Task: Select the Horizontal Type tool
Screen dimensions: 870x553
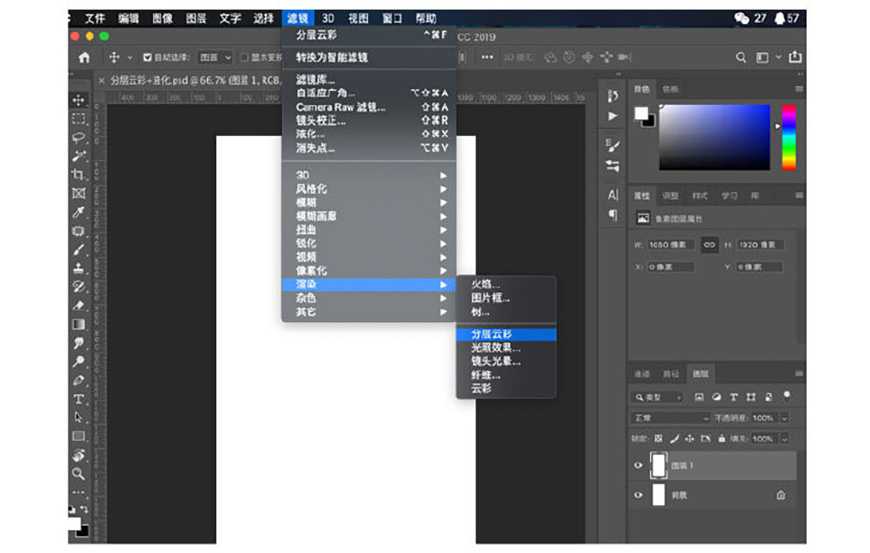Action: tap(78, 398)
